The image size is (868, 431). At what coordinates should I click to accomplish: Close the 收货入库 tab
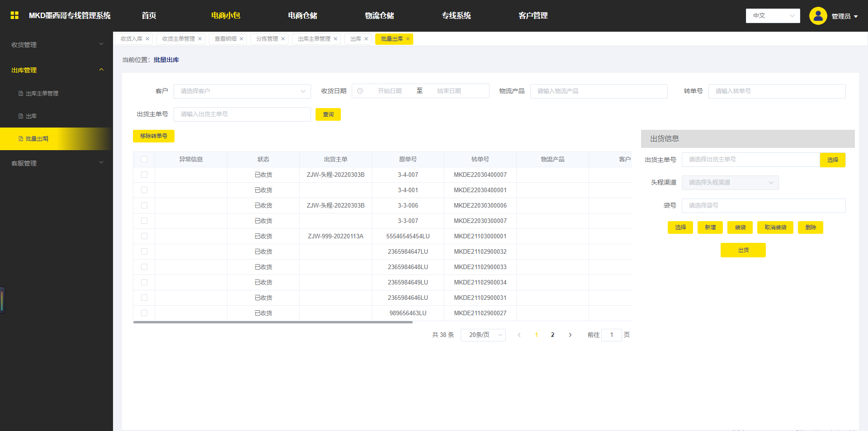[x=147, y=39]
